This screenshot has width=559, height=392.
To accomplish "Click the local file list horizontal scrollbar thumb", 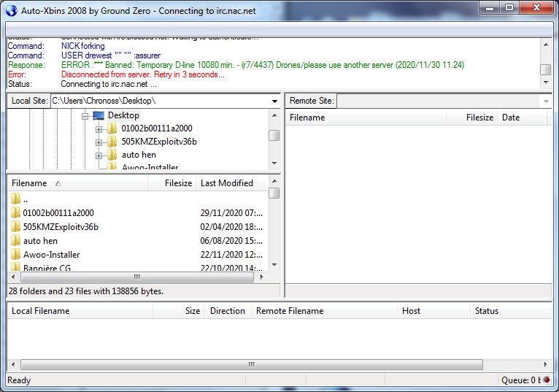I will (137, 277).
